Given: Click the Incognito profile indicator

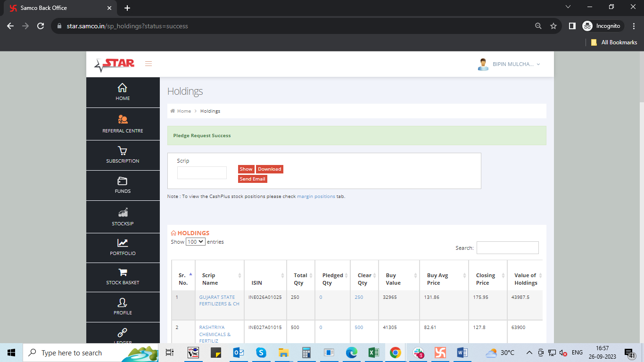Looking at the screenshot, I should [603, 26].
